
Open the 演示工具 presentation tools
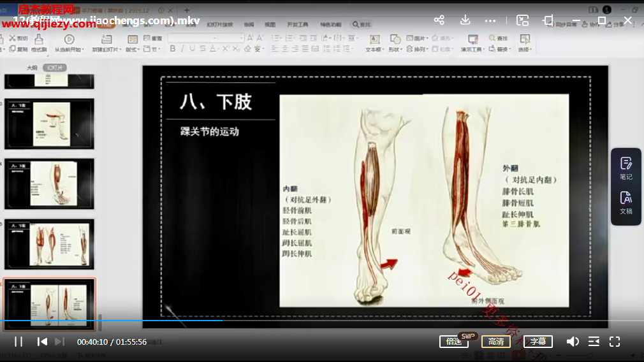coord(472,43)
